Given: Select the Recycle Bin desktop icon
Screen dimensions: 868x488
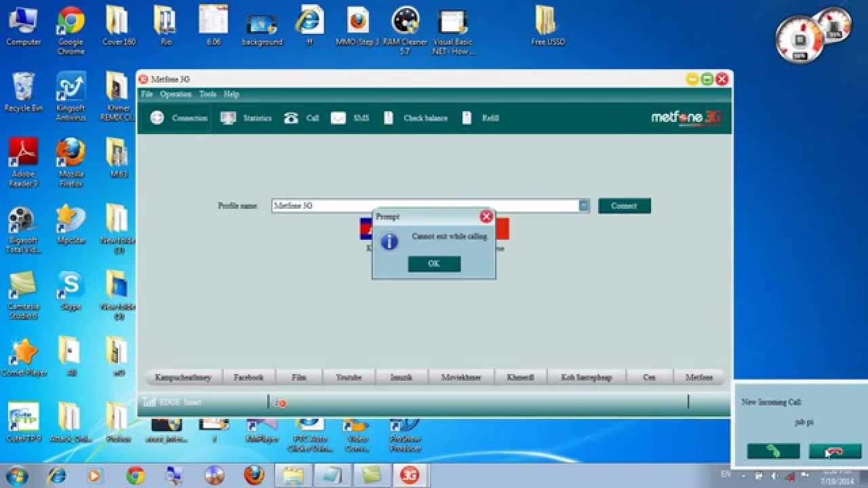Looking at the screenshot, I should pos(23,92).
